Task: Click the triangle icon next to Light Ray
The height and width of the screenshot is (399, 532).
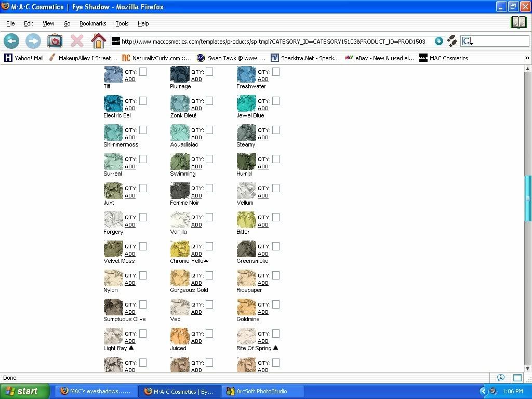Action: click(x=131, y=348)
